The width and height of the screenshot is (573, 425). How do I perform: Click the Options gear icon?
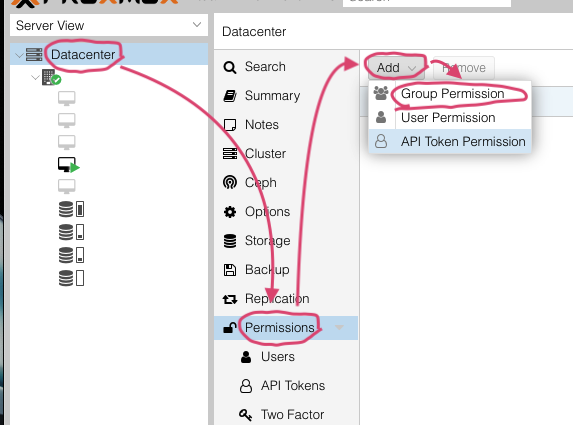[230, 212]
